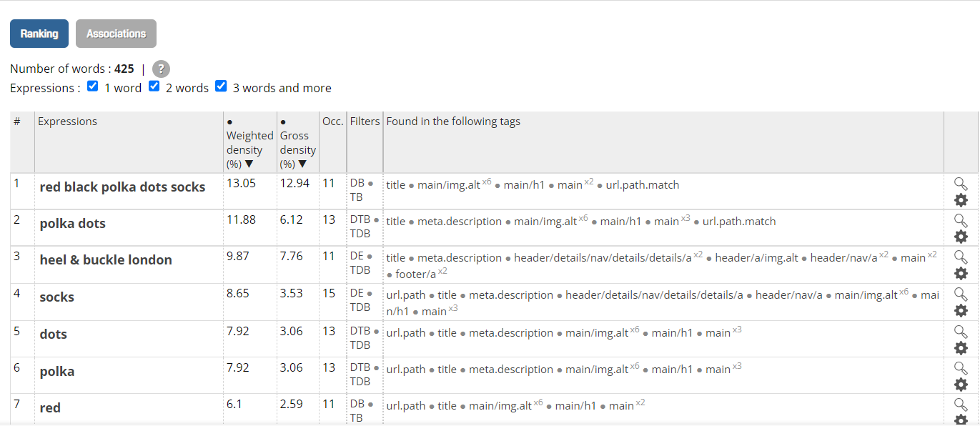Open gear settings for 'socks' row
This screenshot has height=426, width=980.
(x=961, y=311)
